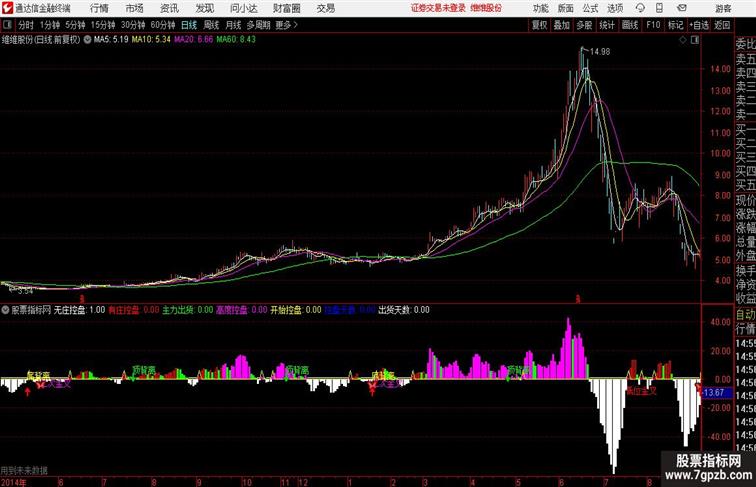The image size is (756, 487).
Task: Switch to 1分钟 period
Action: [x=50, y=25]
